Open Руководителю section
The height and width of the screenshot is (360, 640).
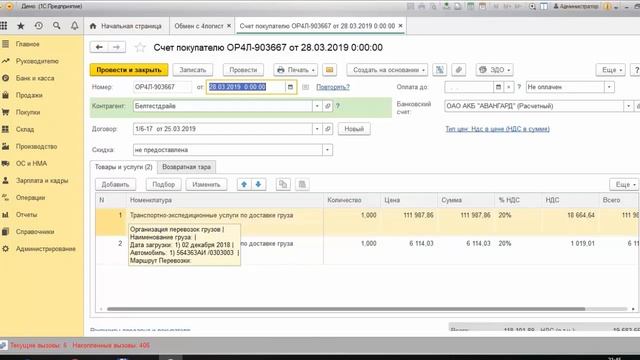pyautogui.click(x=37, y=61)
